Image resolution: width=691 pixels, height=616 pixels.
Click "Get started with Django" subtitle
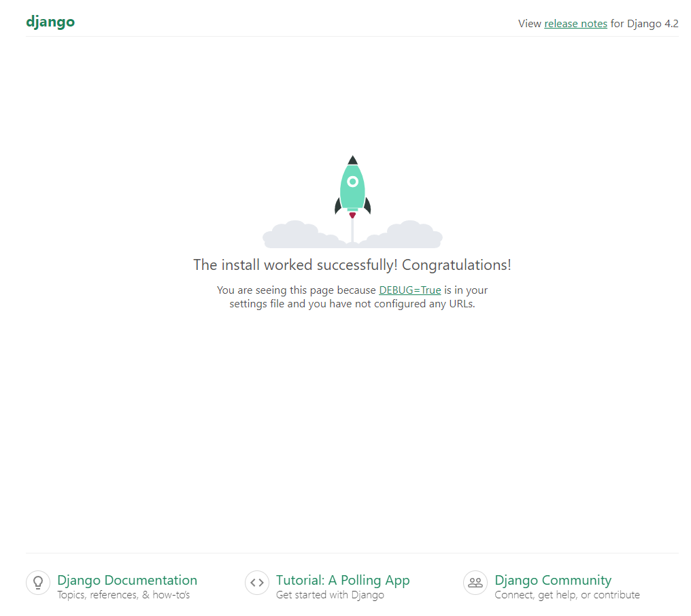[330, 595]
